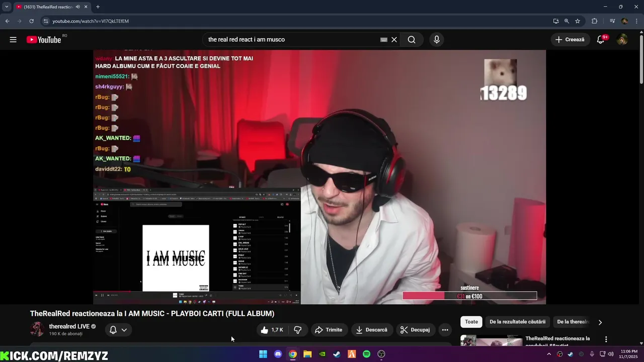Open the Chrome profile avatar
Viewport: 644px width, 362px height.
point(624,21)
